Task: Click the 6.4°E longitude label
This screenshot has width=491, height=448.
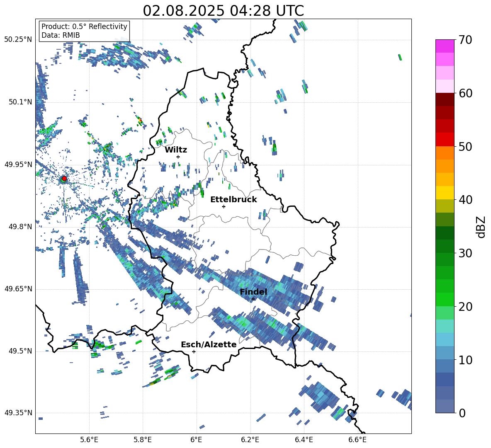Action: [x=304, y=440]
